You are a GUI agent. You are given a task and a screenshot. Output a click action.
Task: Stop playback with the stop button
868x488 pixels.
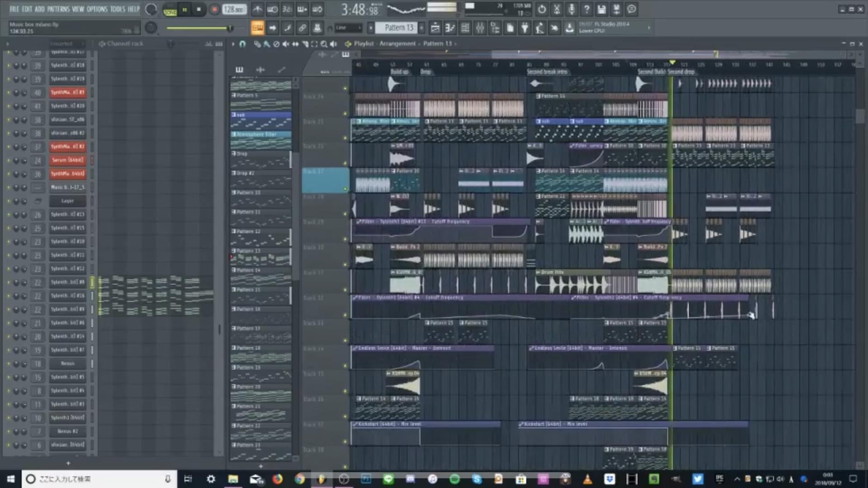pyautogui.click(x=199, y=10)
